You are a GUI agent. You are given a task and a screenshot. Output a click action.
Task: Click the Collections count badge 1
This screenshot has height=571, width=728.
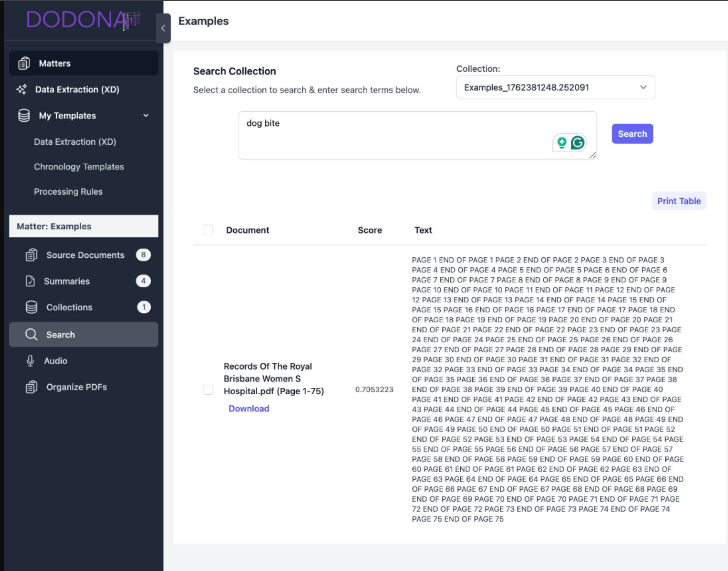pos(144,307)
